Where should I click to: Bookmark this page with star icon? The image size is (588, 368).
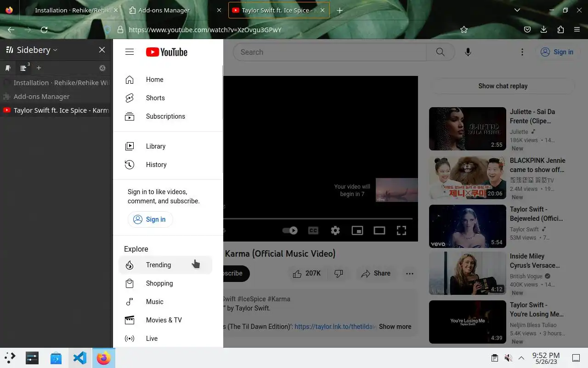tap(464, 29)
